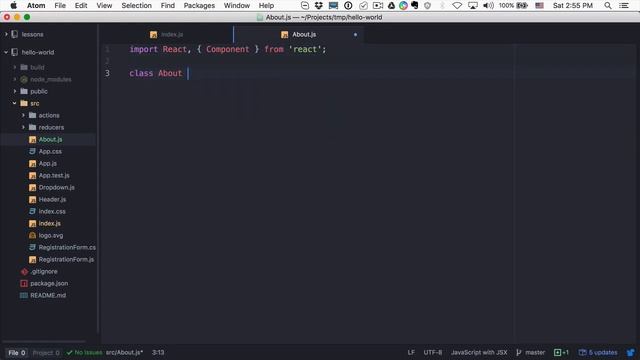Viewport: 640px width, 360px height.
Task: Open the Edit menu
Action: pyautogui.click(x=81, y=5)
